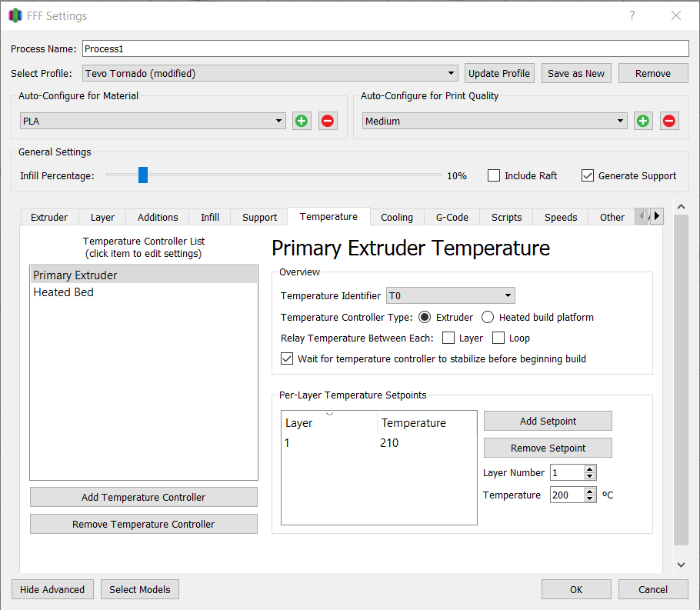Click Cancel button

[652, 589]
